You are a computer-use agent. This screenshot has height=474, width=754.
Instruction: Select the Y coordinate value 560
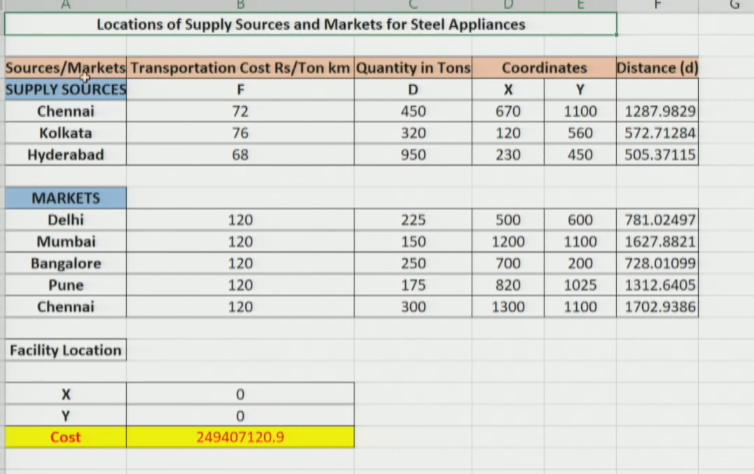pyautogui.click(x=580, y=133)
